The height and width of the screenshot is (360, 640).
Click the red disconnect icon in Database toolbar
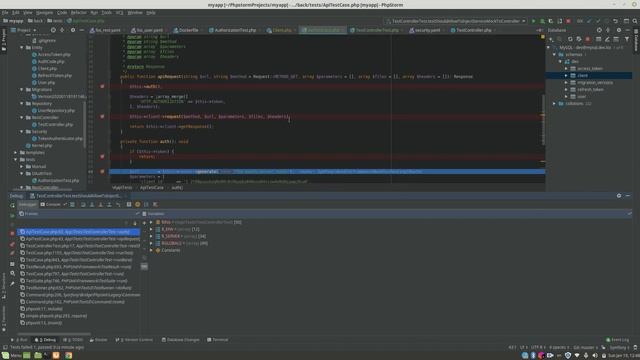[588, 39]
